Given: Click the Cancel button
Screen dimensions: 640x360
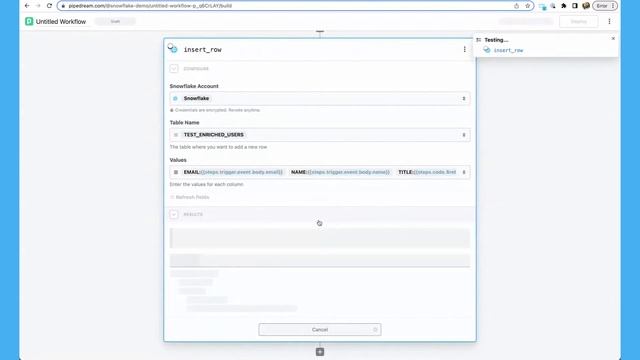Looking at the screenshot, I should [x=320, y=329].
